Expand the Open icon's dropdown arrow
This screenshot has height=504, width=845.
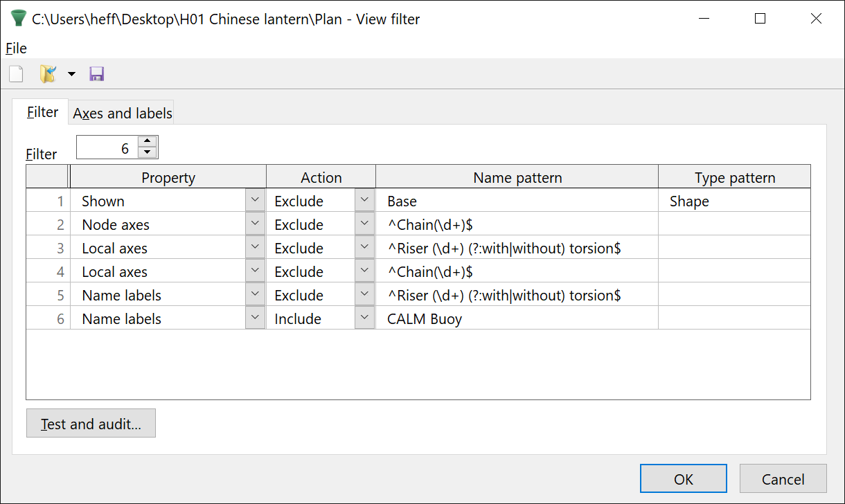point(71,74)
